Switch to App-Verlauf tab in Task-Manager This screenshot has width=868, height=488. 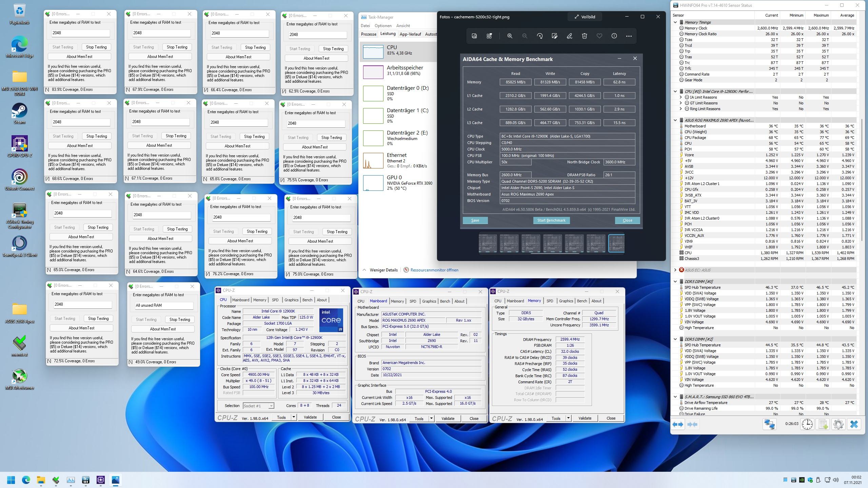pos(410,34)
